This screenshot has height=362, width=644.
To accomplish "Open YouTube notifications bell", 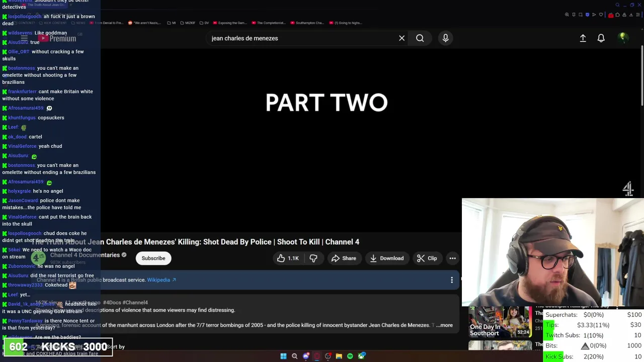I will pyautogui.click(x=601, y=38).
